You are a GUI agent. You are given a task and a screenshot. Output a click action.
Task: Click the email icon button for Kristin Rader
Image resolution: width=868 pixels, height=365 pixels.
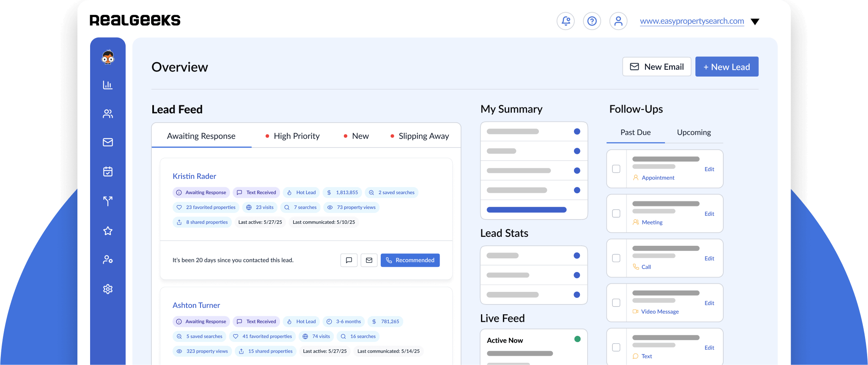[x=369, y=260]
